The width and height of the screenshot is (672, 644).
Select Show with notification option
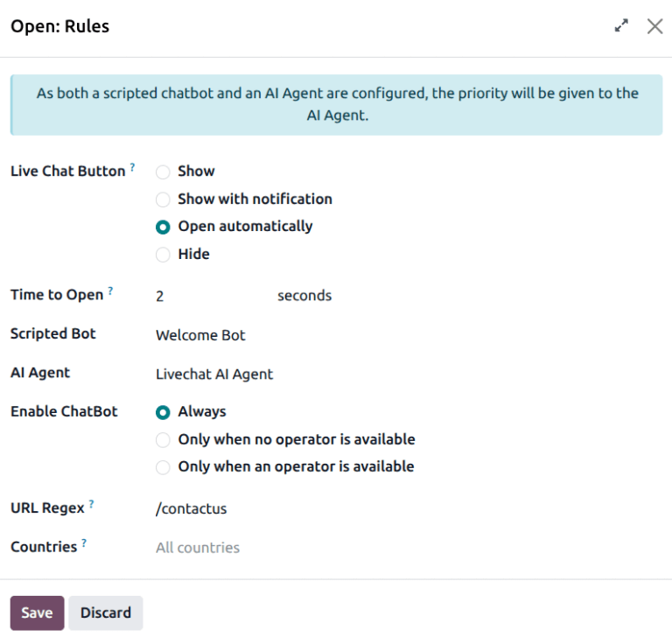click(x=163, y=199)
